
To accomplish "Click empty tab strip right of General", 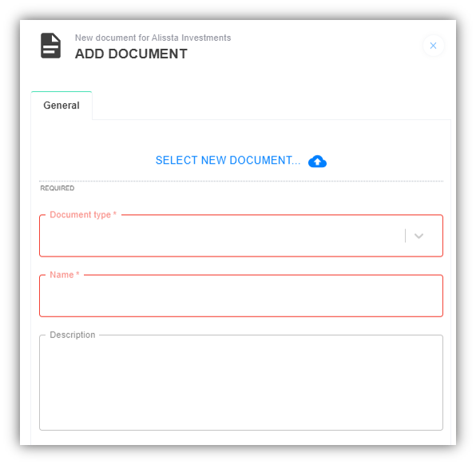I will [x=272, y=105].
